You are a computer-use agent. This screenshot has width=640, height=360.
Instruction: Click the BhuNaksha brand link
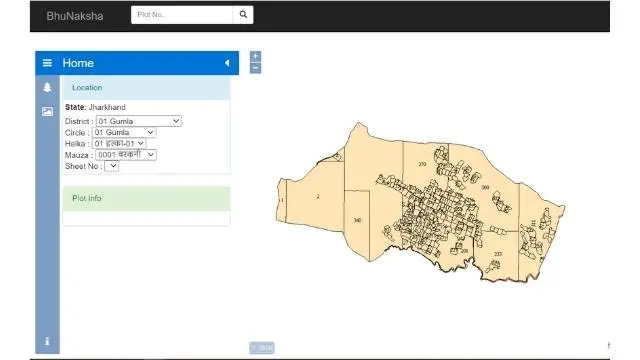(75, 16)
